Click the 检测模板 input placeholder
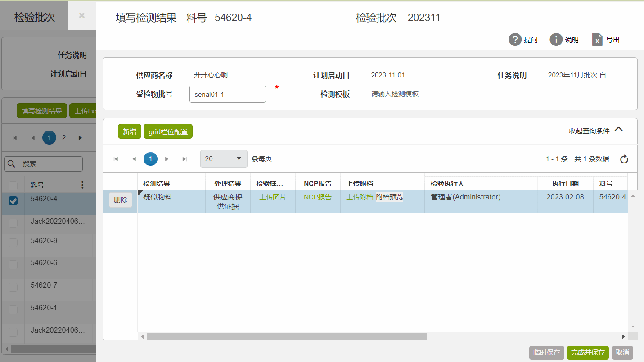This screenshot has height=362, width=644. tap(395, 94)
